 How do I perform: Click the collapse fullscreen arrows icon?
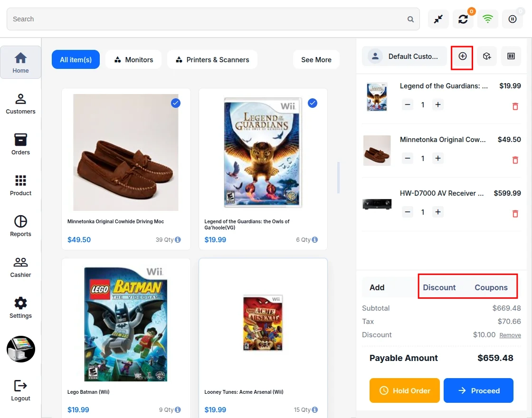438,19
